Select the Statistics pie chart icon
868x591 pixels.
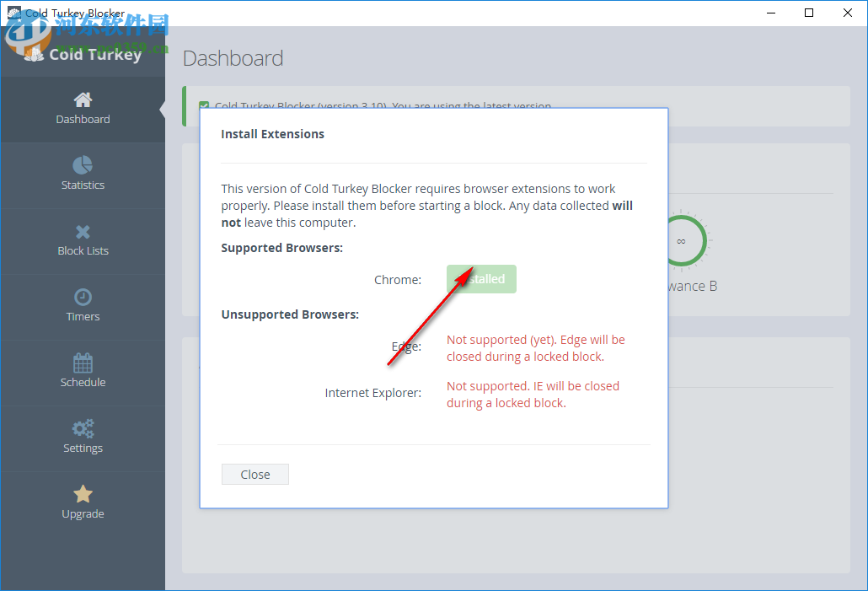click(83, 165)
